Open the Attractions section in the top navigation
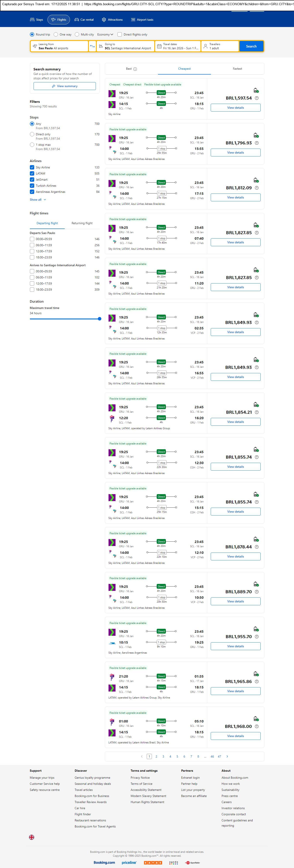This screenshot has width=294, height=868. (112, 20)
